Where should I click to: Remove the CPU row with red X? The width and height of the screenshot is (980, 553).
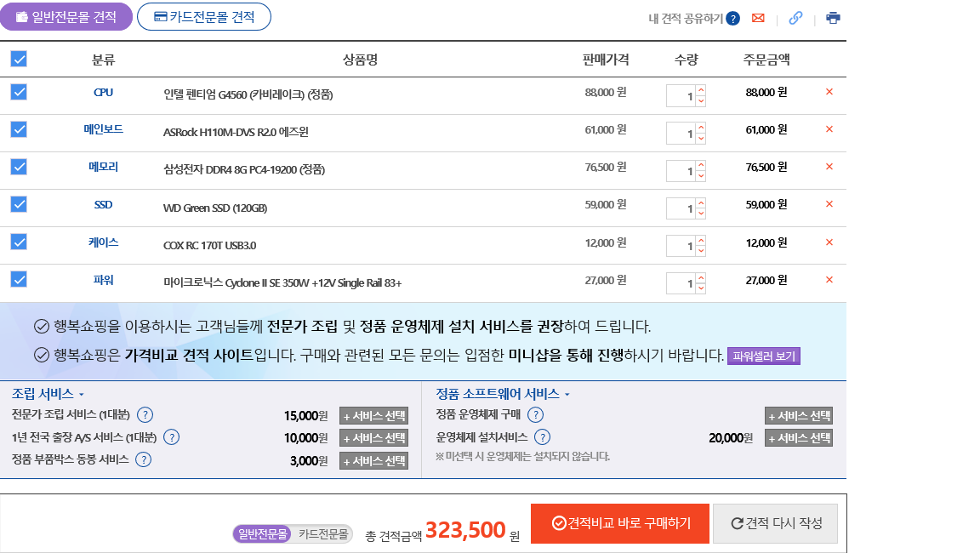coord(829,92)
